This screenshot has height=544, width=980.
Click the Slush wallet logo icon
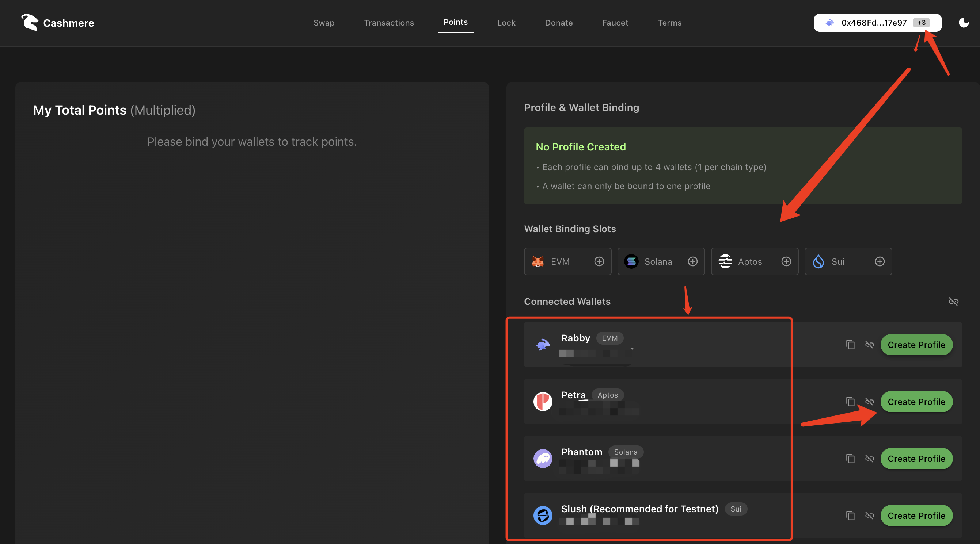point(543,516)
